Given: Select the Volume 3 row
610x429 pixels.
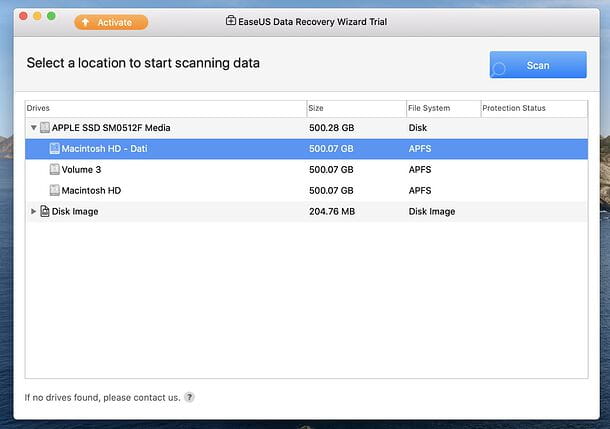Looking at the screenshot, I should pos(307,170).
